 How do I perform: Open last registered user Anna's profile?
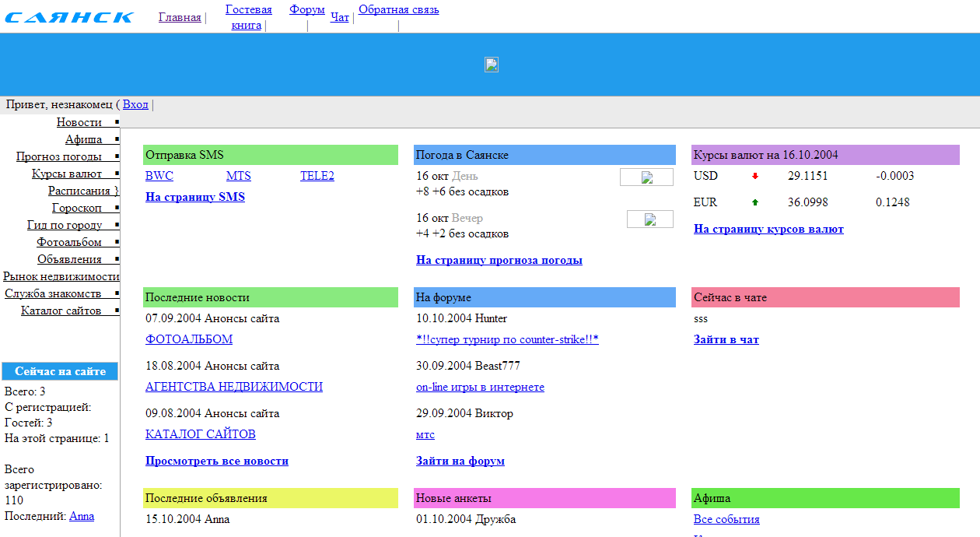click(x=82, y=516)
